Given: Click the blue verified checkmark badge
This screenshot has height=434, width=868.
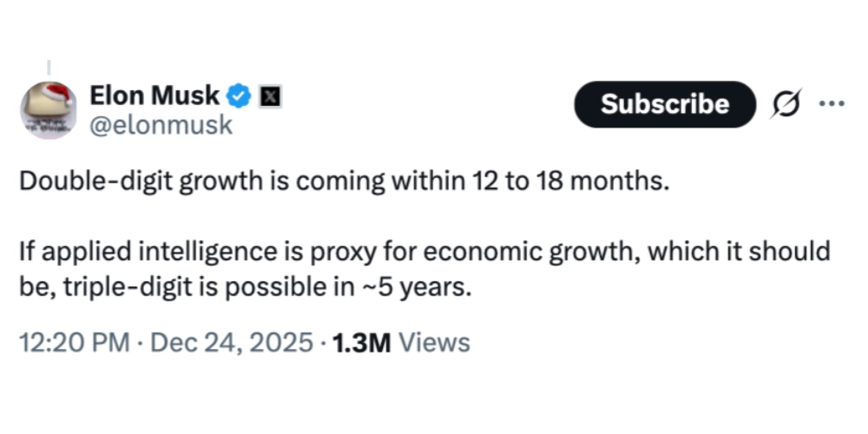Looking at the screenshot, I should tap(240, 95).
